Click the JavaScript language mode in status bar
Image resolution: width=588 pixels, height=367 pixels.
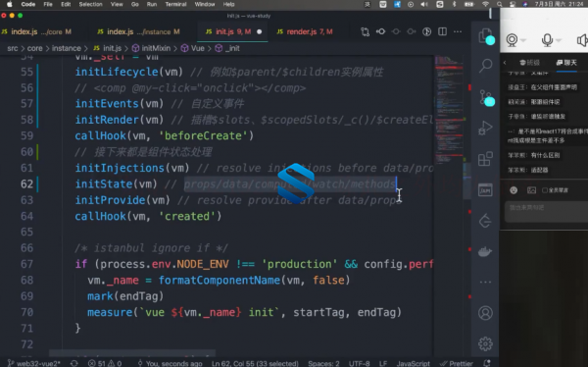pyautogui.click(x=414, y=363)
